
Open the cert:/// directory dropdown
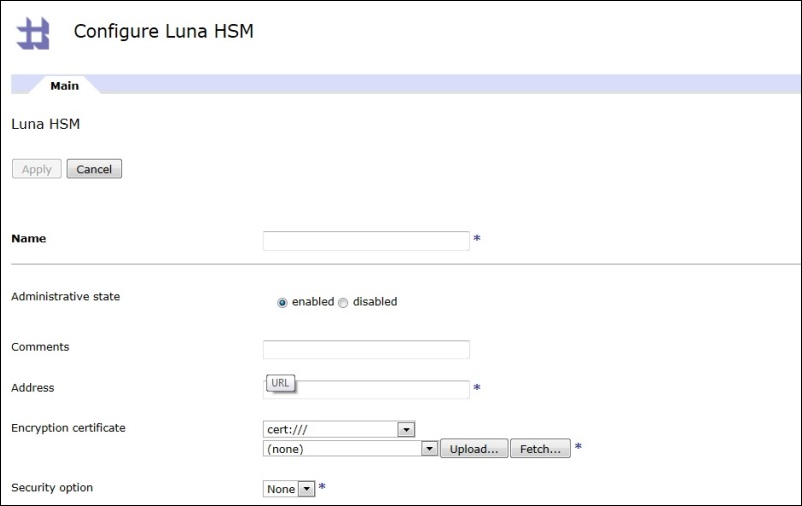tap(339, 429)
